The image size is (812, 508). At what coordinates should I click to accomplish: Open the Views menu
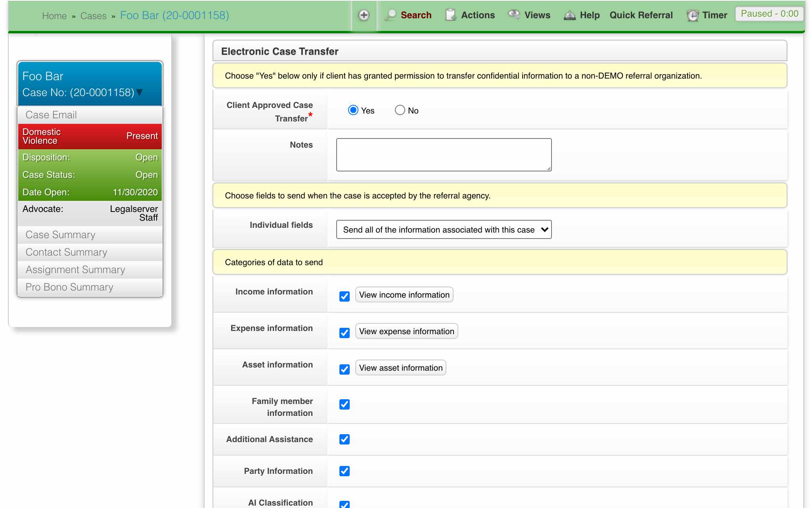(x=537, y=15)
